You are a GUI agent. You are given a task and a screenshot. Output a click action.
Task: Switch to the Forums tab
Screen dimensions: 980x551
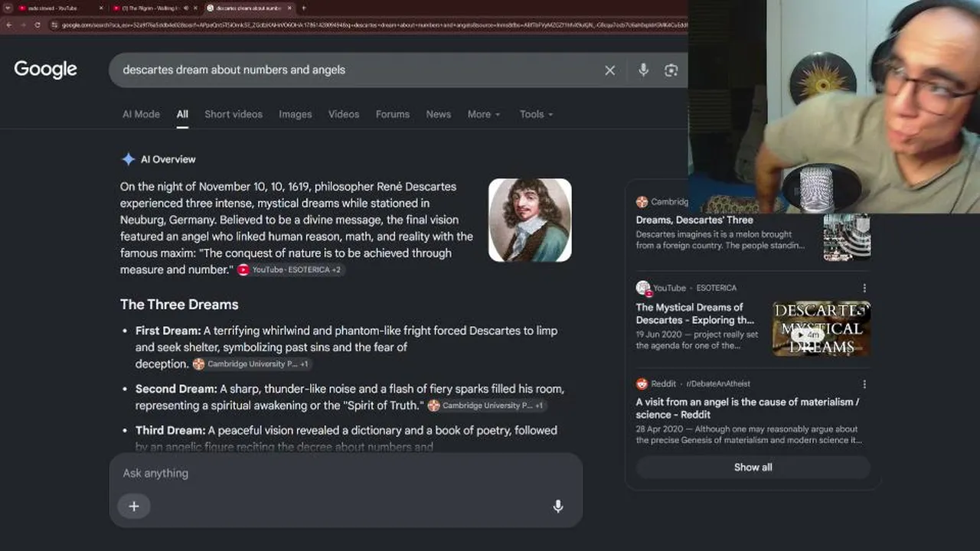point(393,114)
